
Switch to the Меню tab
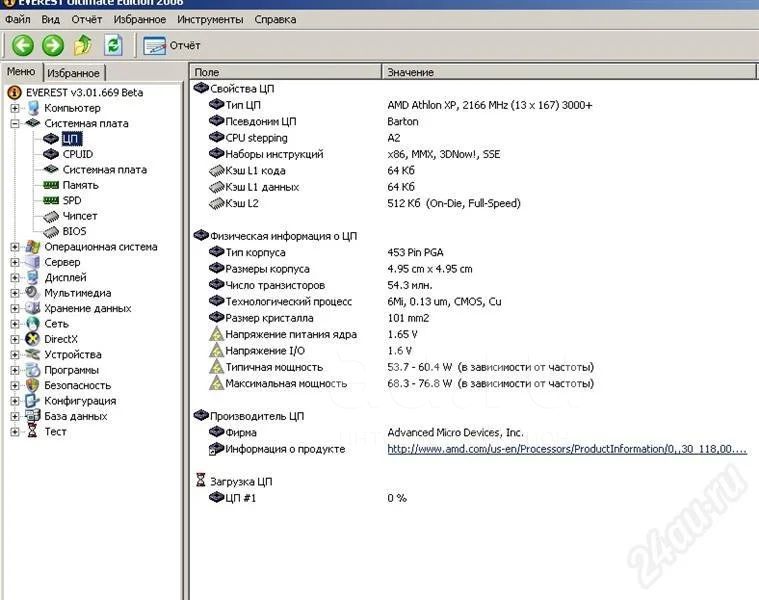pyautogui.click(x=21, y=72)
